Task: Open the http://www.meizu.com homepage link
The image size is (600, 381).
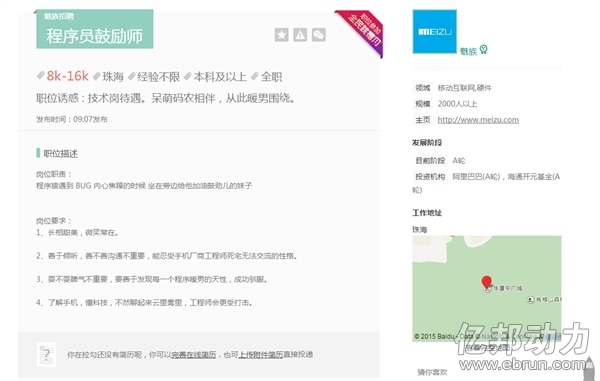Action: click(478, 120)
